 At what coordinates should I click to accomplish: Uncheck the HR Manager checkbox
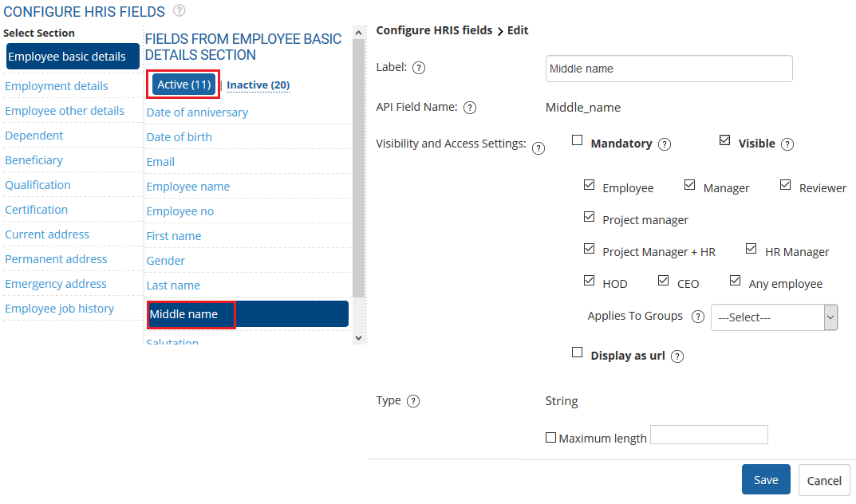pyautogui.click(x=751, y=249)
